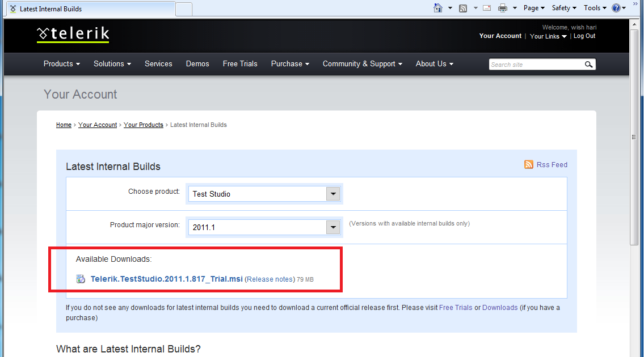The height and width of the screenshot is (357, 644).
Task: Click the vertical scrollbar thumb
Action: point(634,137)
